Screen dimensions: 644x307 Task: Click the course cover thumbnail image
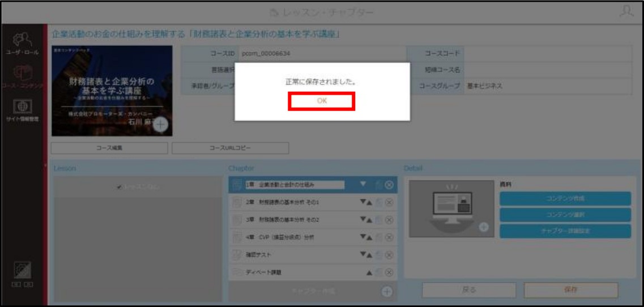point(112,91)
